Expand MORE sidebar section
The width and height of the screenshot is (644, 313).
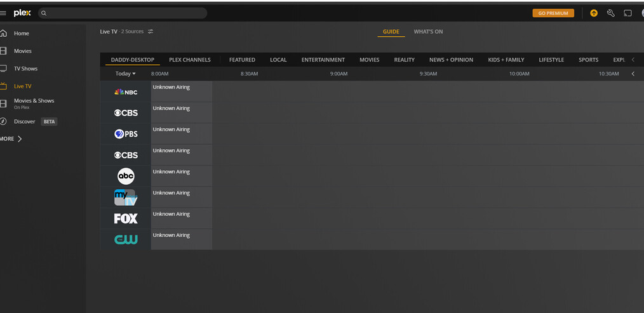[11, 139]
